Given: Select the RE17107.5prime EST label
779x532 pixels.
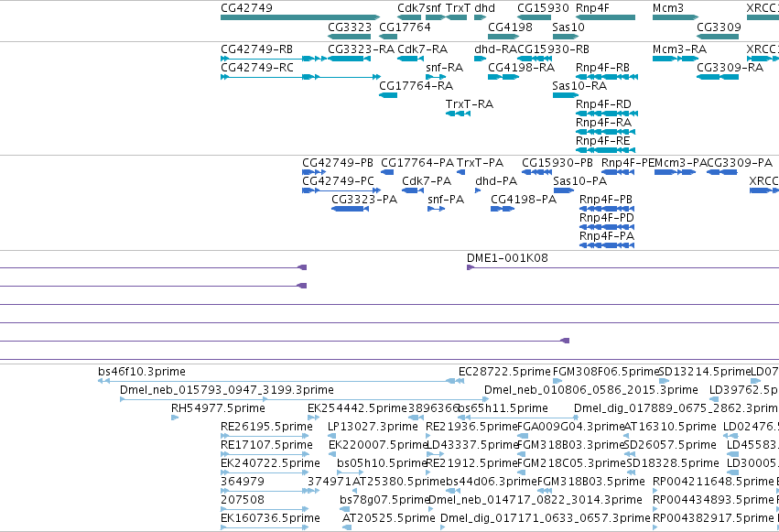Looking at the screenshot, I should [x=266, y=445].
